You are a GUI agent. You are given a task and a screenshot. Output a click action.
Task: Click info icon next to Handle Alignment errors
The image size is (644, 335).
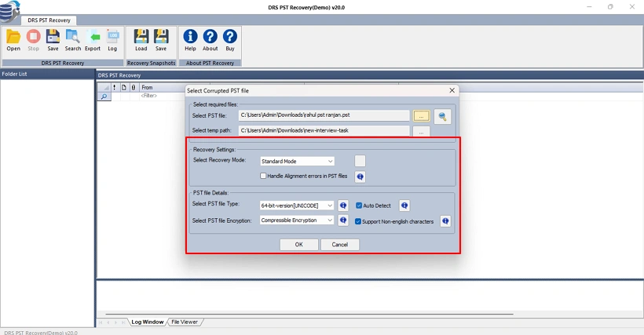point(360,177)
